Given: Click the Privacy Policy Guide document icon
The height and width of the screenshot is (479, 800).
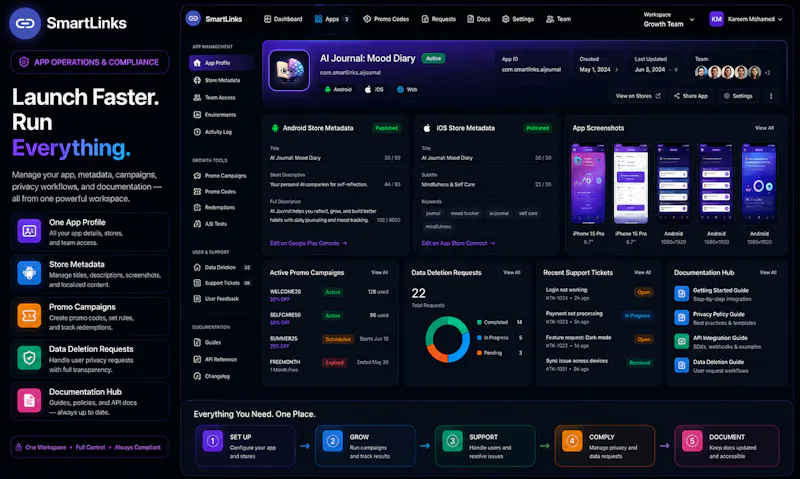Looking at the screenshot, I should [x=682, y=317].
